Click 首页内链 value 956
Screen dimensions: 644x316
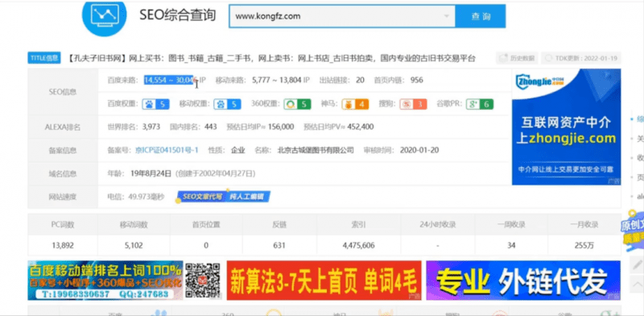416,80
